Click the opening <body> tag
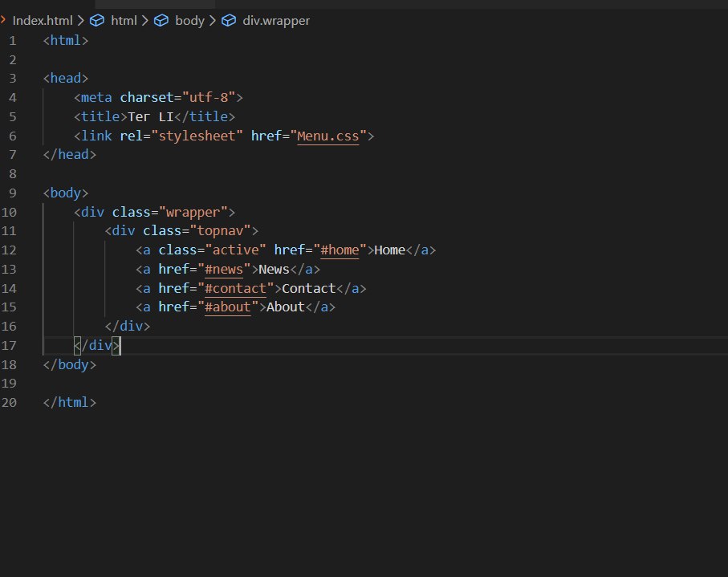The width and height of the screenshot is (728, 577). (66, 193)
